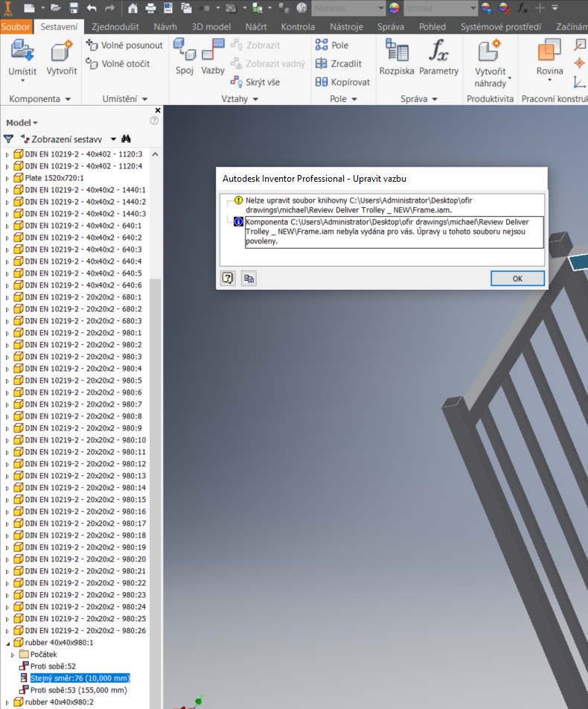
Task: Open the Parametry fx tool
Action: coord(438,58)
